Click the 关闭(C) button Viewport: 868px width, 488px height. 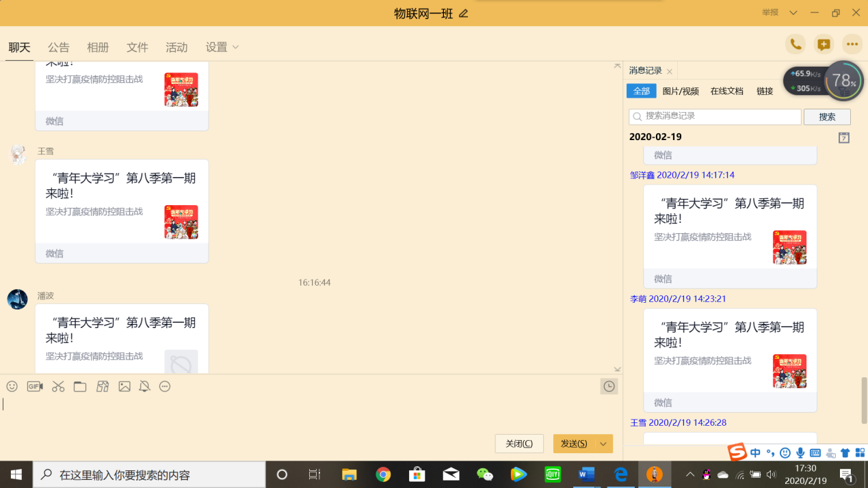[x=519, y=444]
